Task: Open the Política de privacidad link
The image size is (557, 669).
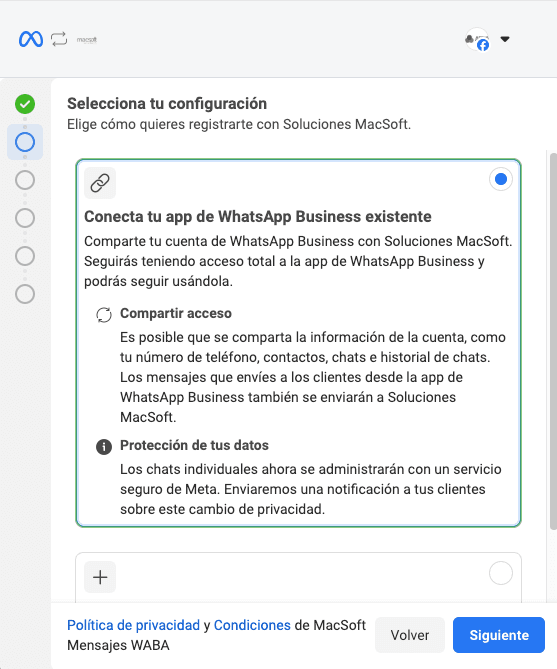Action: 133,625
